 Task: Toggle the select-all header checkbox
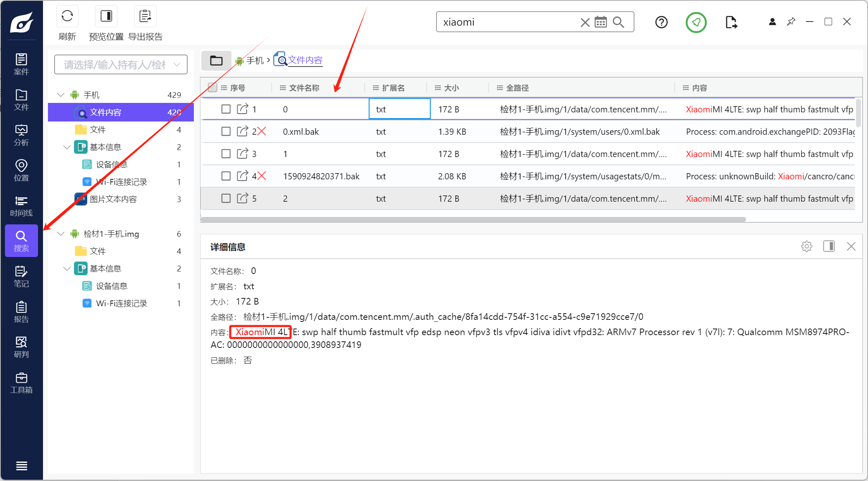212,88
